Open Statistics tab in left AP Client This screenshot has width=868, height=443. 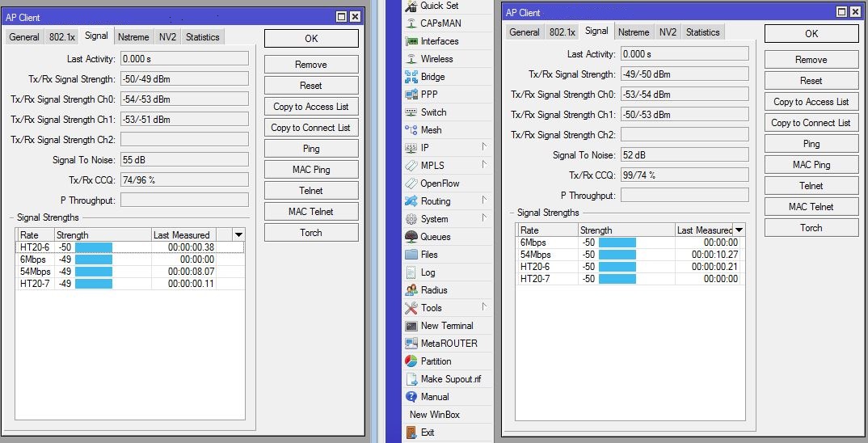click(202, 37)
